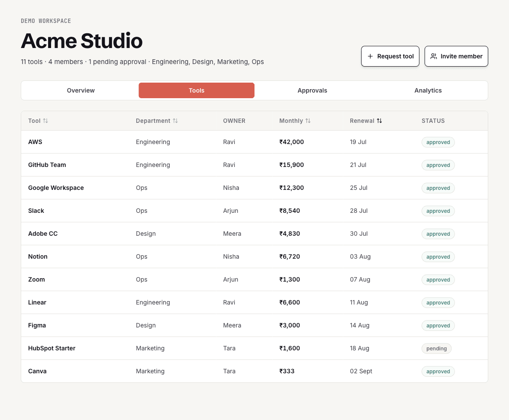Viewport: 509px width, 420px height.
Task: Open the Request tool button
Action: [x=390, y=56]
